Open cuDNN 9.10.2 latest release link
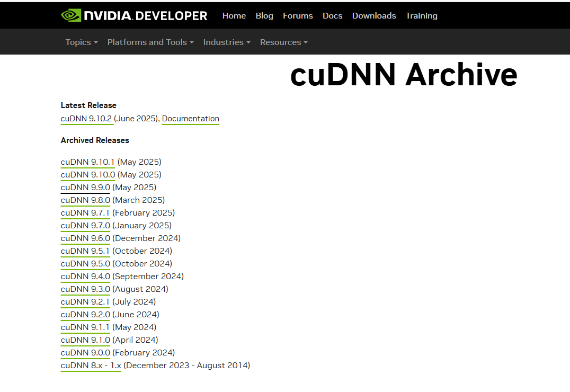The image size is (570, 392). point(86,119)
